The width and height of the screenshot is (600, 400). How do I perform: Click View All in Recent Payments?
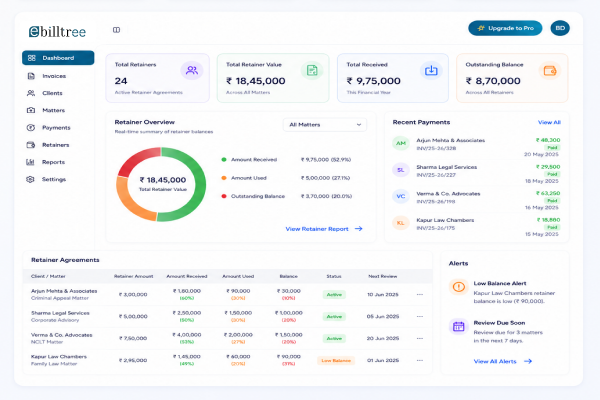[549, 122]
